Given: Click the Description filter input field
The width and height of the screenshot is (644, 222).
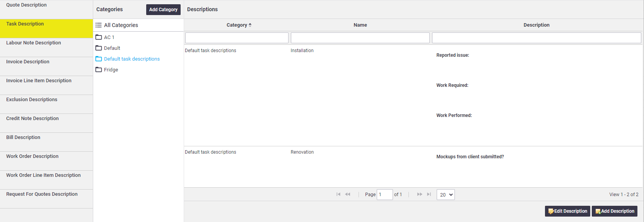Looking at the screenshot, I should (x=536, y=38).
